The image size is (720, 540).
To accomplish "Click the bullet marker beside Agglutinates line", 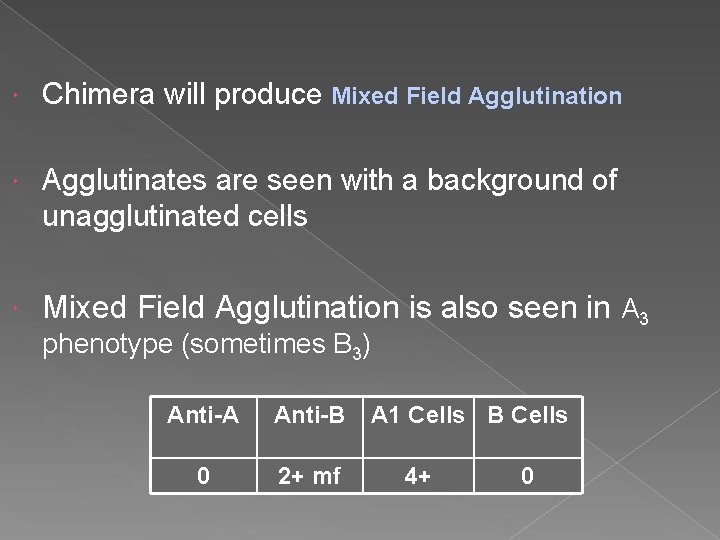I will pos(15,181).
